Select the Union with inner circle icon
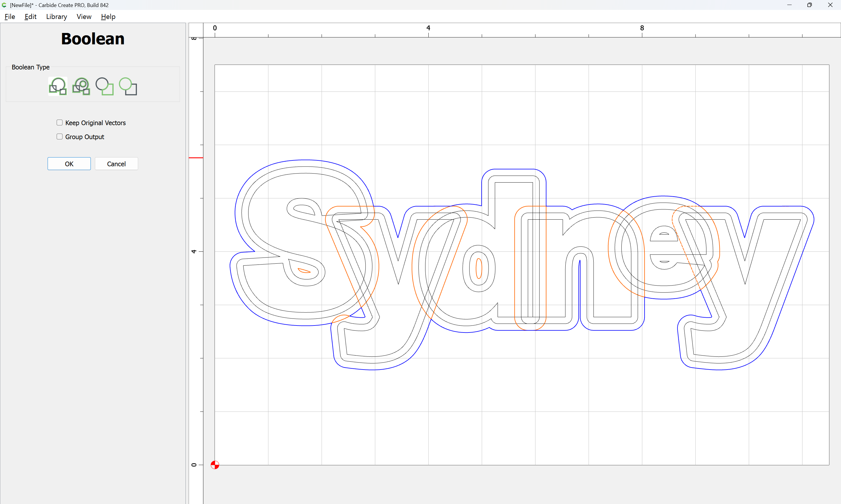 point(81,86)
